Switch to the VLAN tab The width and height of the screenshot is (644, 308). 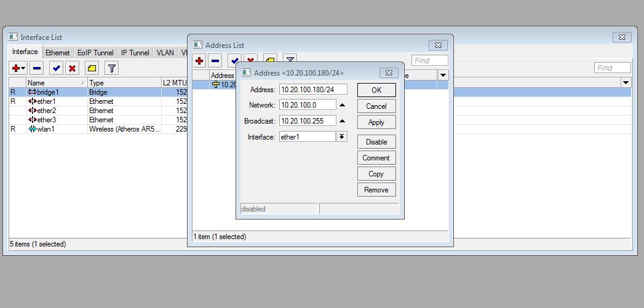(x=165, y=53)
